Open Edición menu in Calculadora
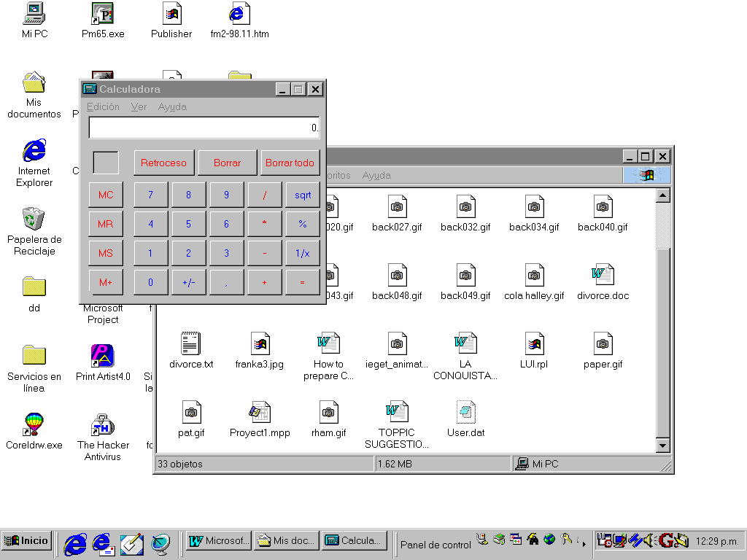747x560 pixels. pyautogui.click(x=103, y=106)
